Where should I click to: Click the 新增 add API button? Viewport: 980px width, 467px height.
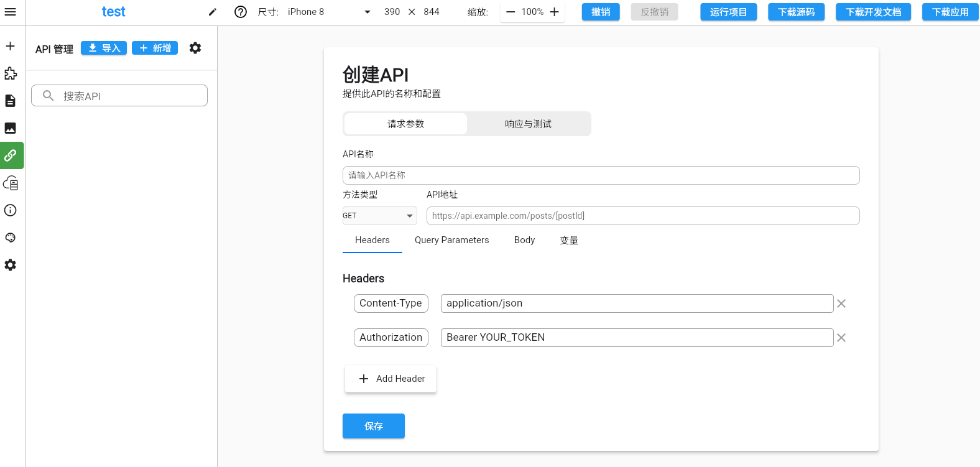(x=155, y=48)
